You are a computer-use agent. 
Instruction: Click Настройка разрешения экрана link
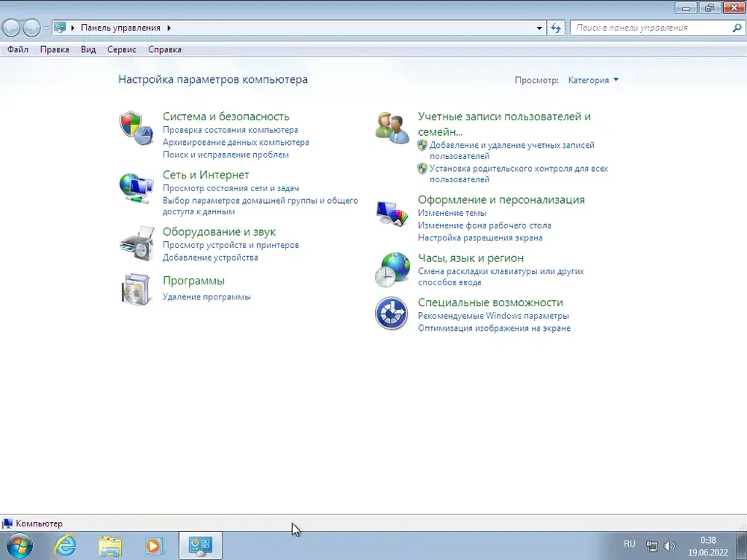coord(480,237)
